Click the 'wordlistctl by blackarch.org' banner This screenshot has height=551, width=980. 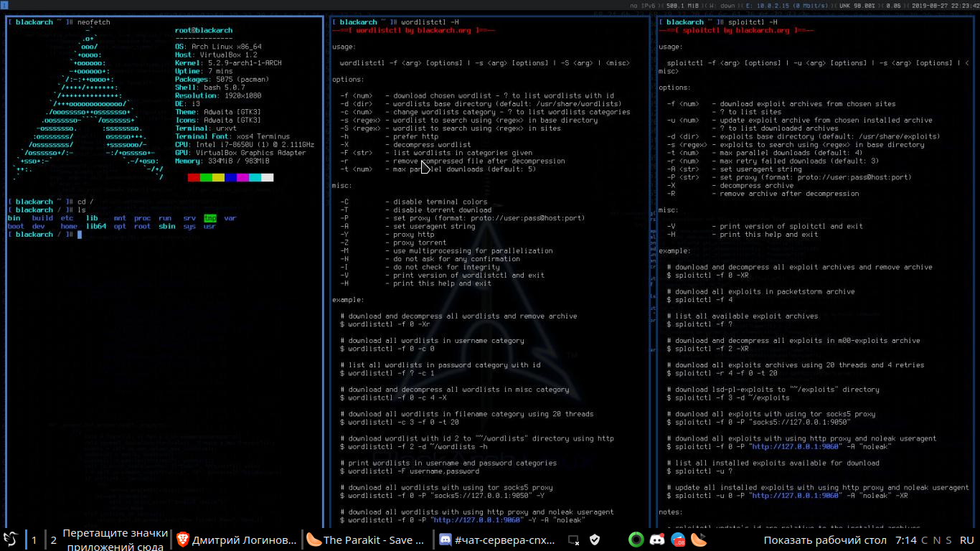[413, 31]
